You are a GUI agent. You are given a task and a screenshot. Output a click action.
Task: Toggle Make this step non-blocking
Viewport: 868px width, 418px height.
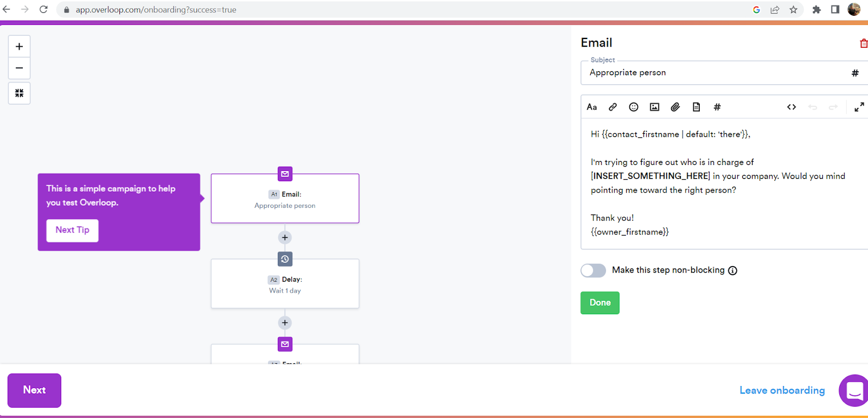pyautogui.click(x=593, y=270)
